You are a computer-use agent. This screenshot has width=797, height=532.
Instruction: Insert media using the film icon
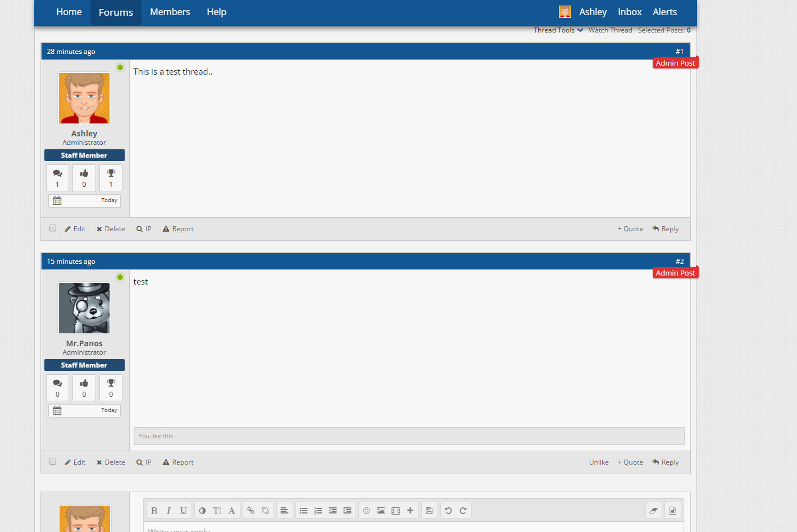pos(395,511)
